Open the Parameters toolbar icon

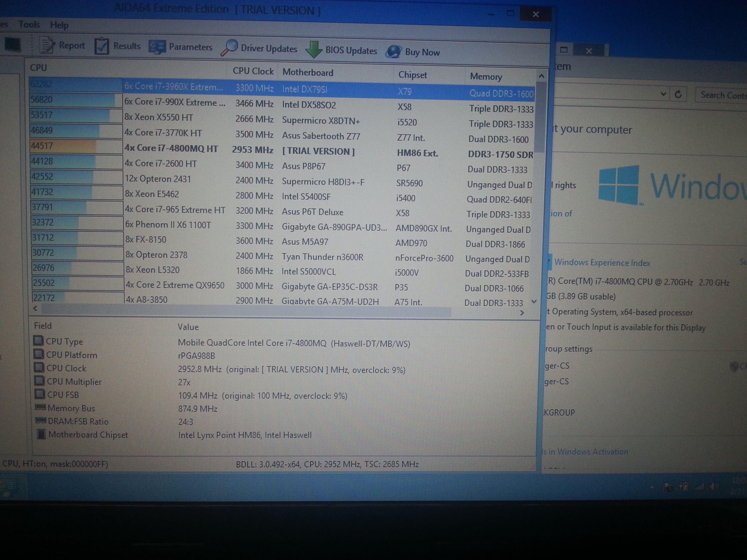pos(157,47)
